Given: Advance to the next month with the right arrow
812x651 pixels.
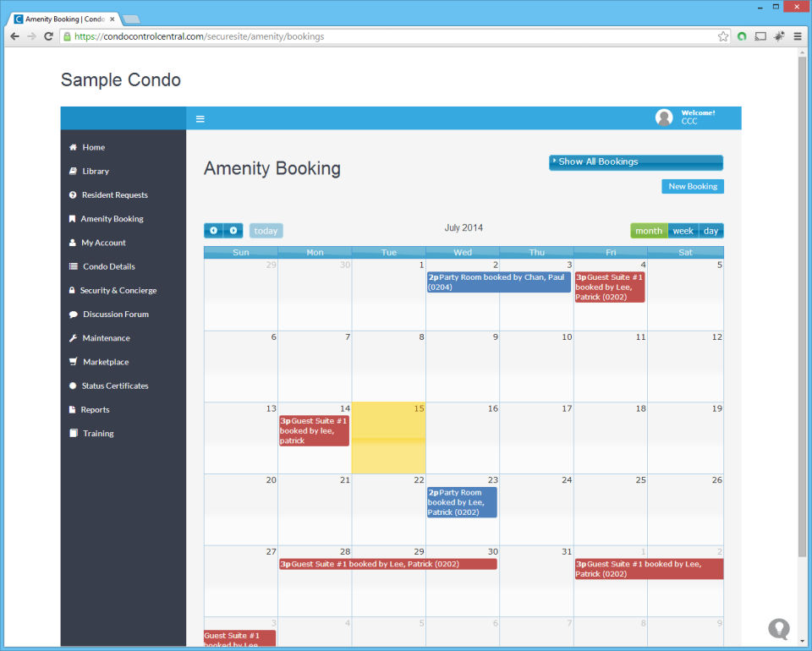Looking at the screenshot, I should pos(233,231).
